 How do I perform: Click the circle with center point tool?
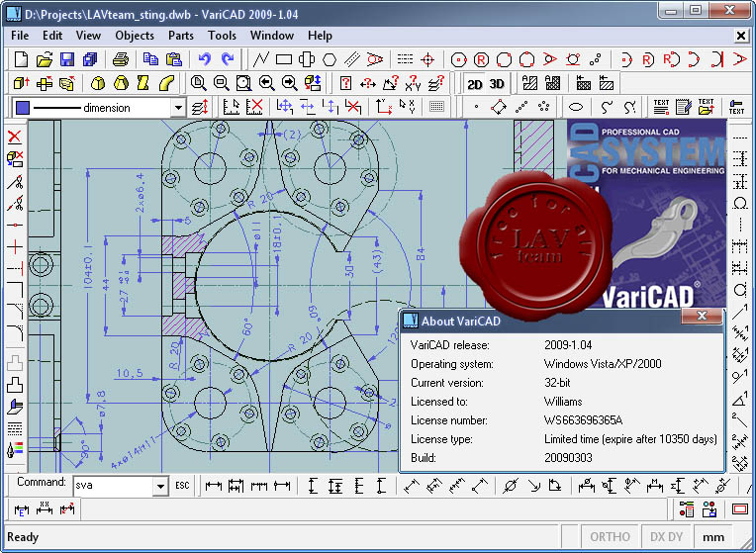tap(458, 59)
